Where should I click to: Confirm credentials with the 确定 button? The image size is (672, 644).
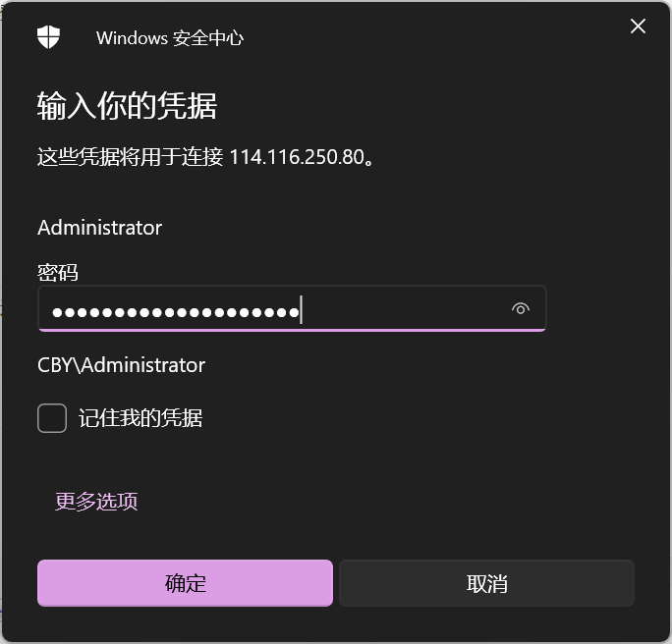pyautogui.click(x=185, y=583)
